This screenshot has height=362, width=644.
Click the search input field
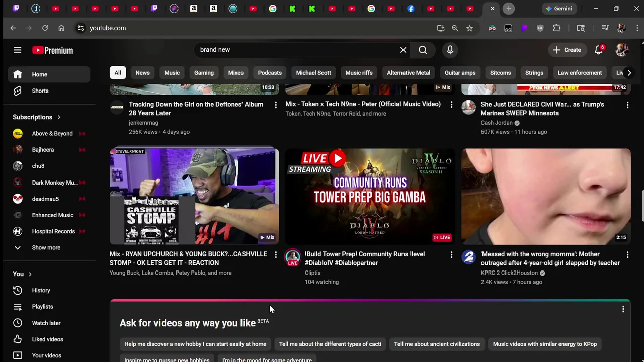point(297,50)
